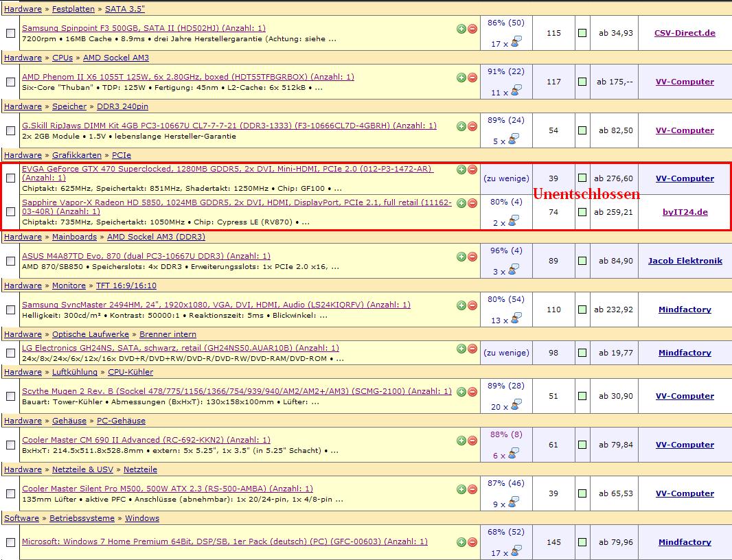Screen dimensions: 732x560
Task: Click minus icon for ASUS M4A87TD Evo
Action: [472, 257]
